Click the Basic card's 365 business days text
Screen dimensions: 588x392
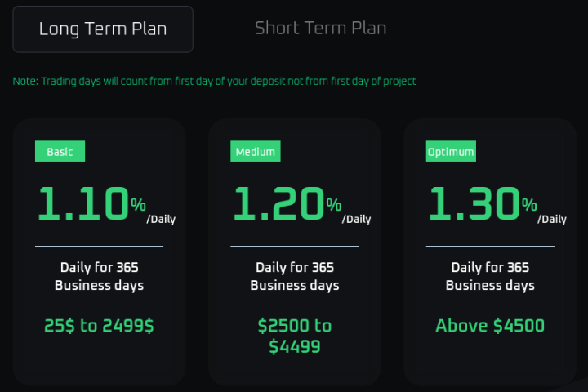(99, 276)
